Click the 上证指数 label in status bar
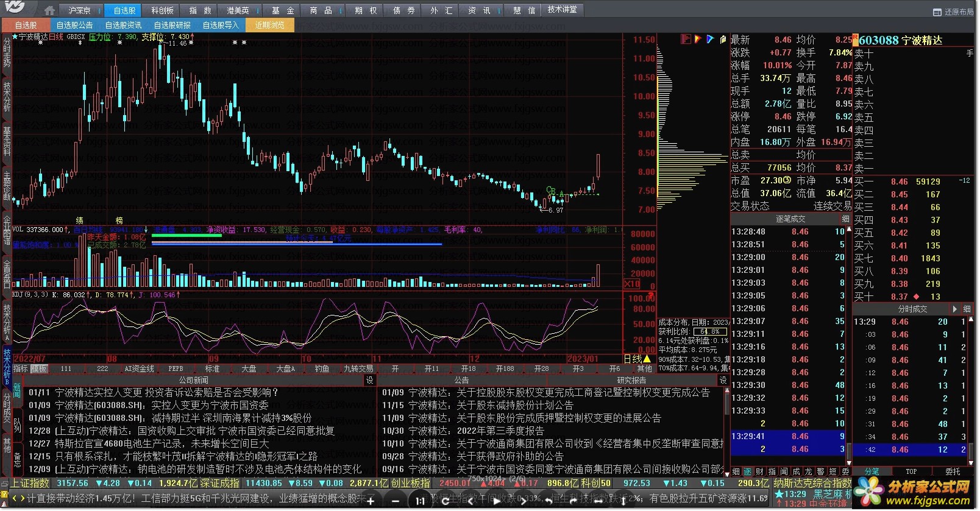 (x=31, y=484)
